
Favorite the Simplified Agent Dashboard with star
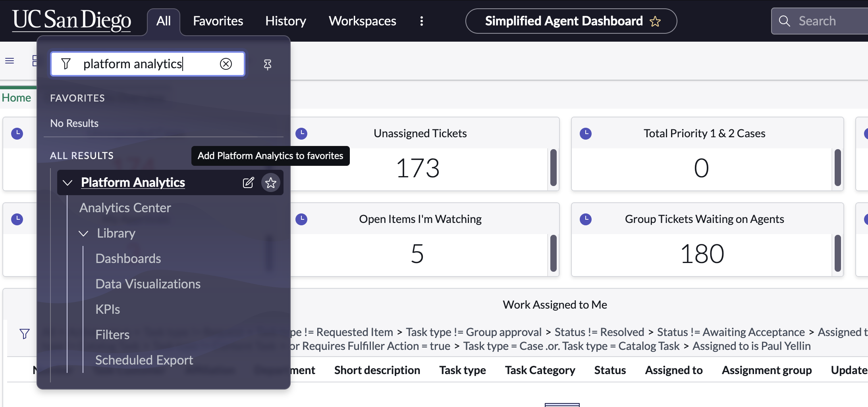click(655, 21)
